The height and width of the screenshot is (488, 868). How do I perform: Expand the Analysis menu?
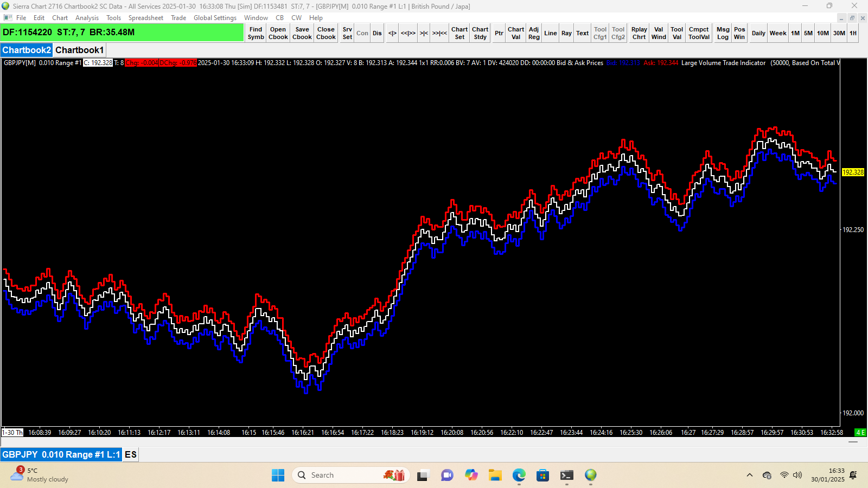(87, 18)
